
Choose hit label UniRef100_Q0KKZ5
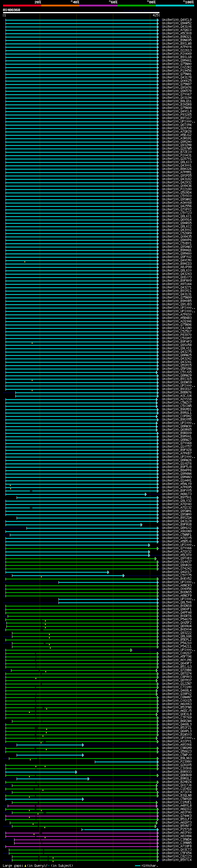(x=176, y=81)
